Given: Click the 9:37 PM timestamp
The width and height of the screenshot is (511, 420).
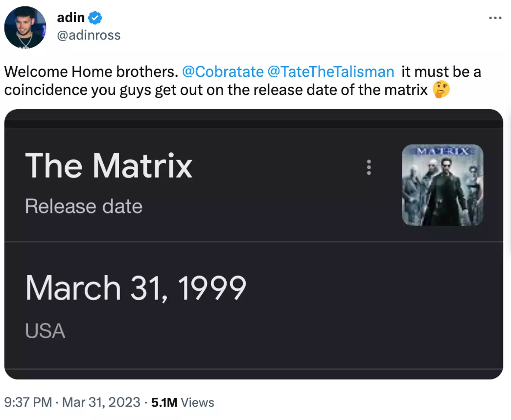Looking at the screenshot, I should click(x=28, y=402).
